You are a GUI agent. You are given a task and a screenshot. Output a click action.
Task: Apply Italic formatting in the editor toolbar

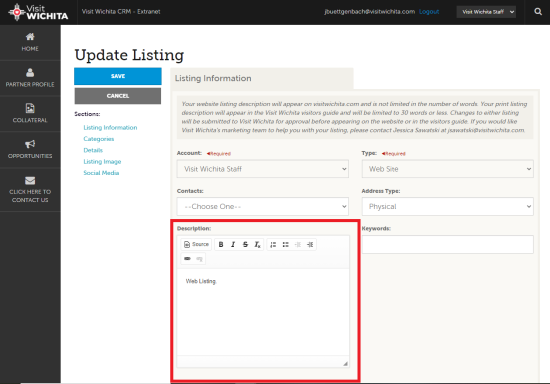coord(233,244)
